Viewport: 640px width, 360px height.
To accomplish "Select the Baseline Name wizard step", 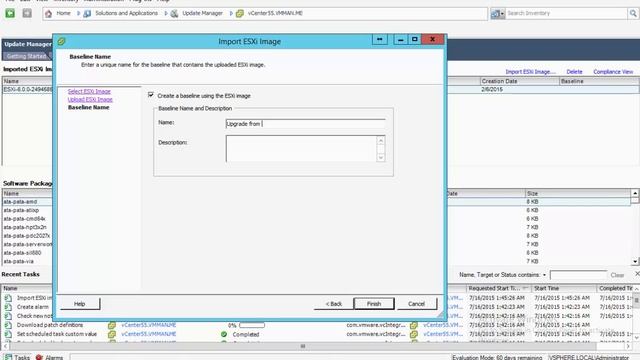I will [x=89, y=107].
